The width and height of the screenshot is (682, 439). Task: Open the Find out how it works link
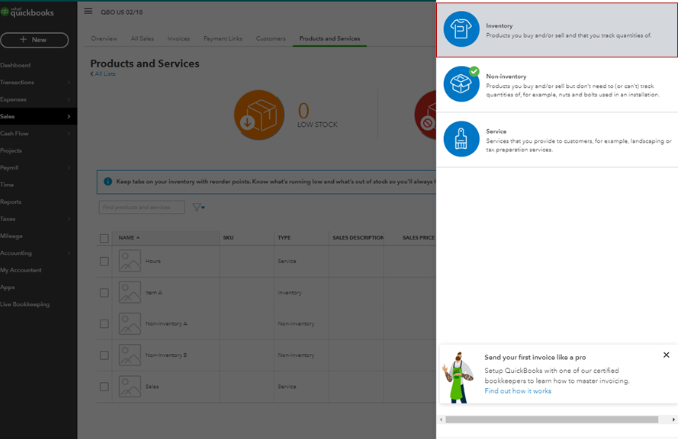(x=518, y=391)
